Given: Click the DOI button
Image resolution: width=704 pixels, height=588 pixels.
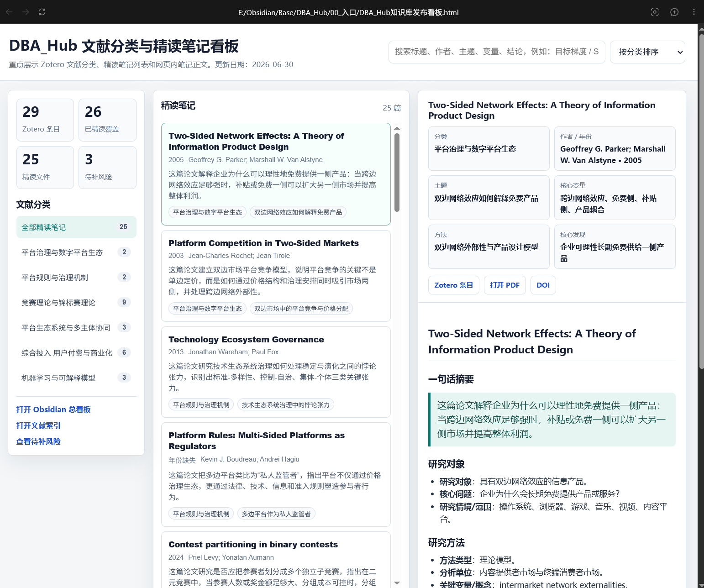Looking at the screenshot, I should tap(543, 285).
